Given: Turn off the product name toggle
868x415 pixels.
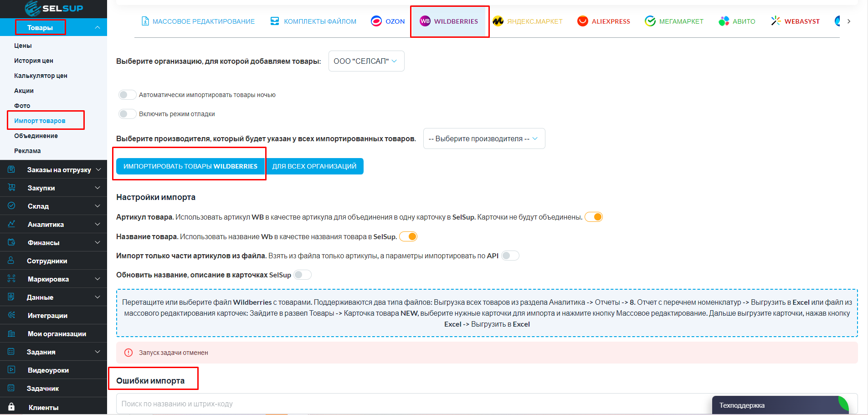Looking at the screenshot, I should point(408,236).
